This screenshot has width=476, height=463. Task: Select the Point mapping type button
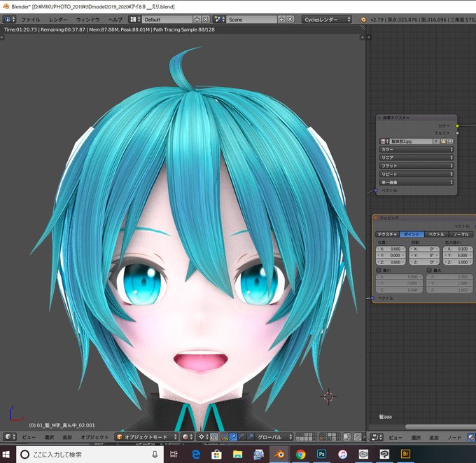(x=412, y=234)
